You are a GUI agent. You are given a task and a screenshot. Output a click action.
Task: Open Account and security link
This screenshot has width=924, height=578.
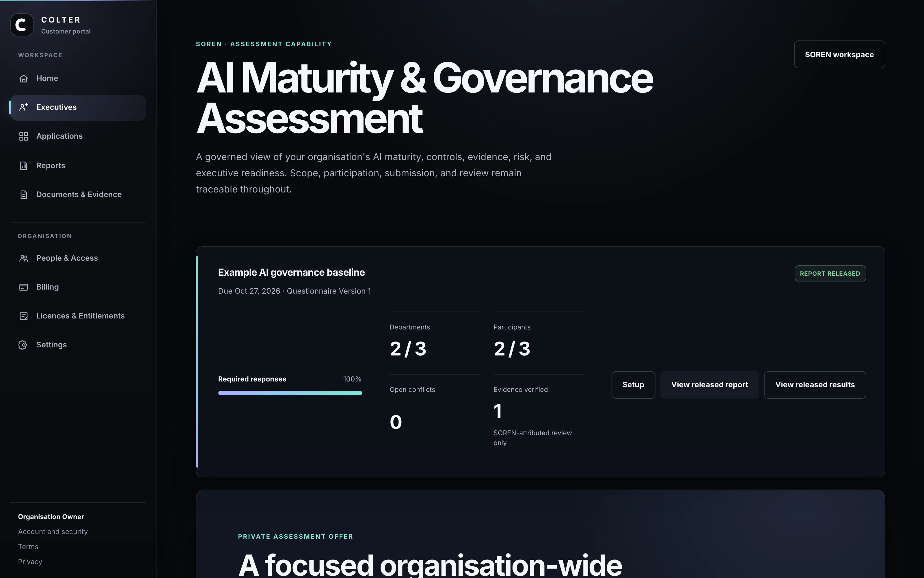pos(53,532)
